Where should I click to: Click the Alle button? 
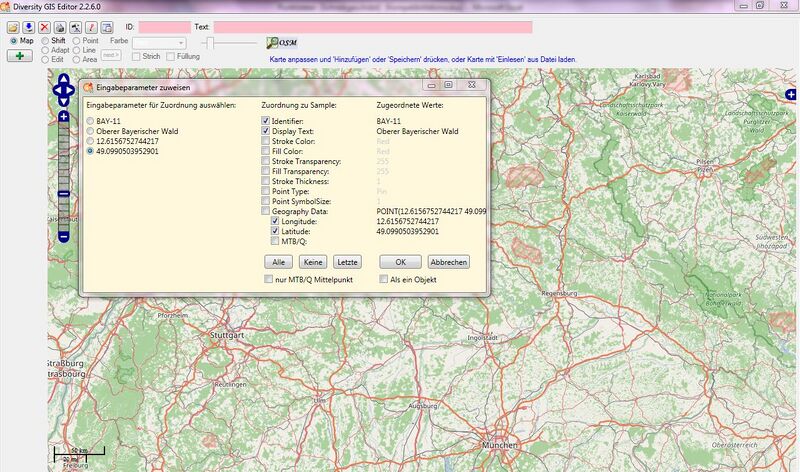[x=279, y=262]
